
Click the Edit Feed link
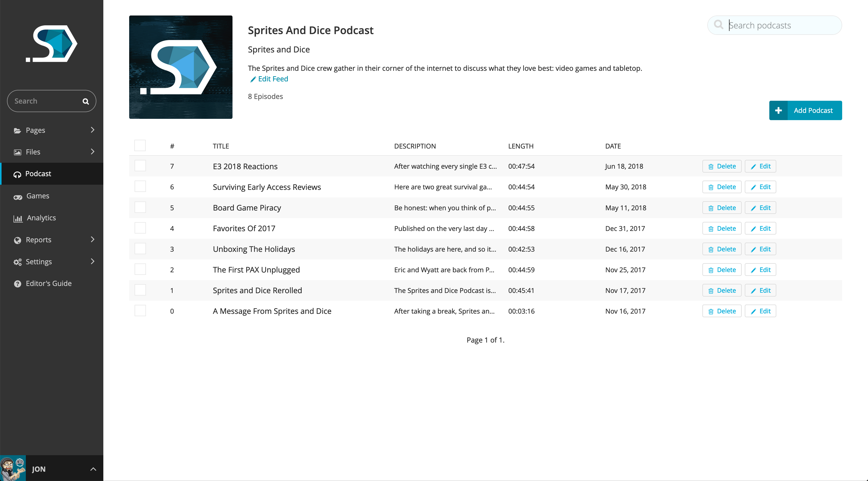tap(273, 79)
